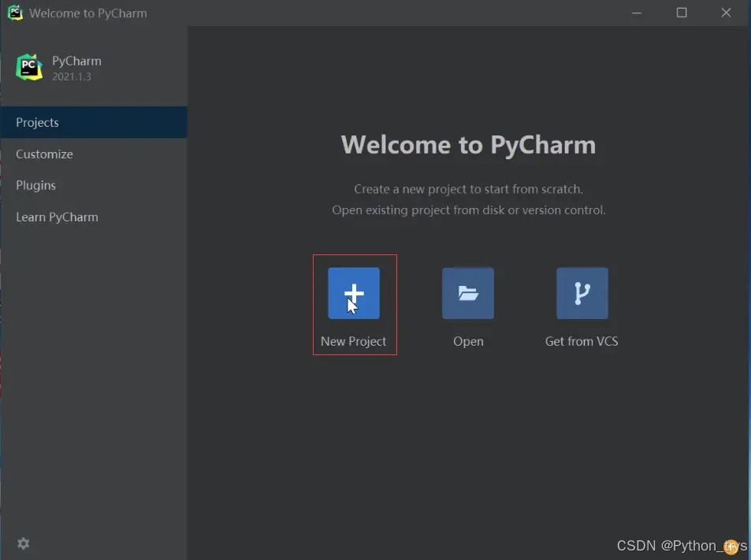Minimize the Welcome to PyCharm window
This screenshot has width=751, height=560.
637,13
